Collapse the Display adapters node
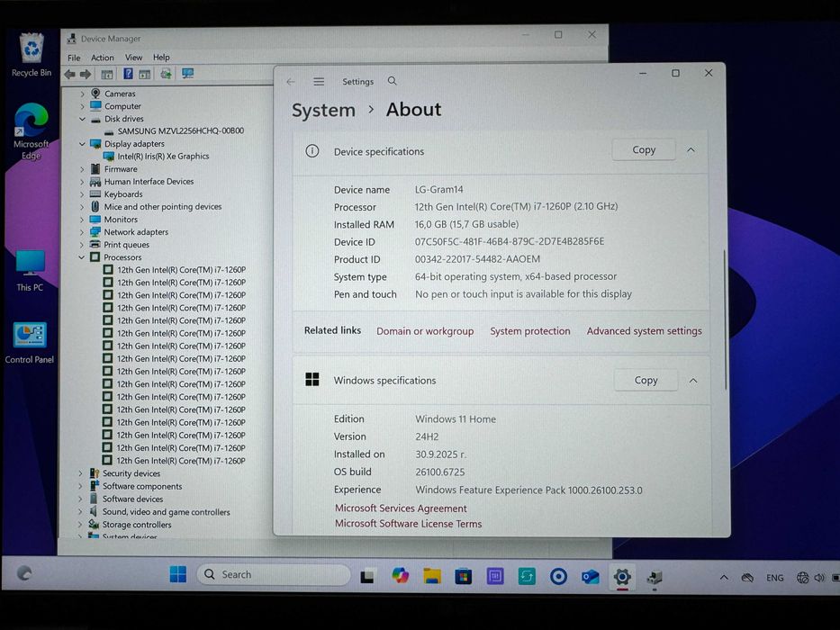This screenshot has width=840, height=630. 82,144
